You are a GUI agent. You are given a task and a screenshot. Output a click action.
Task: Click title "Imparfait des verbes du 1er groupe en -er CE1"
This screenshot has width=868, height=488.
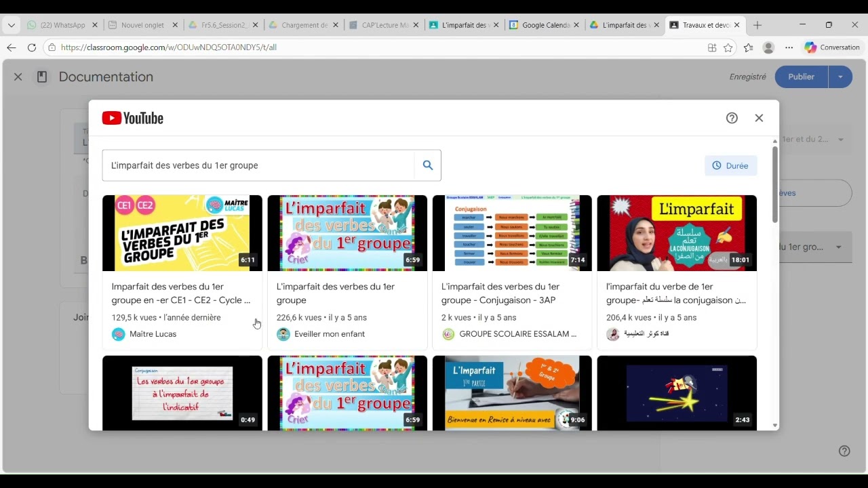[181, 293]
